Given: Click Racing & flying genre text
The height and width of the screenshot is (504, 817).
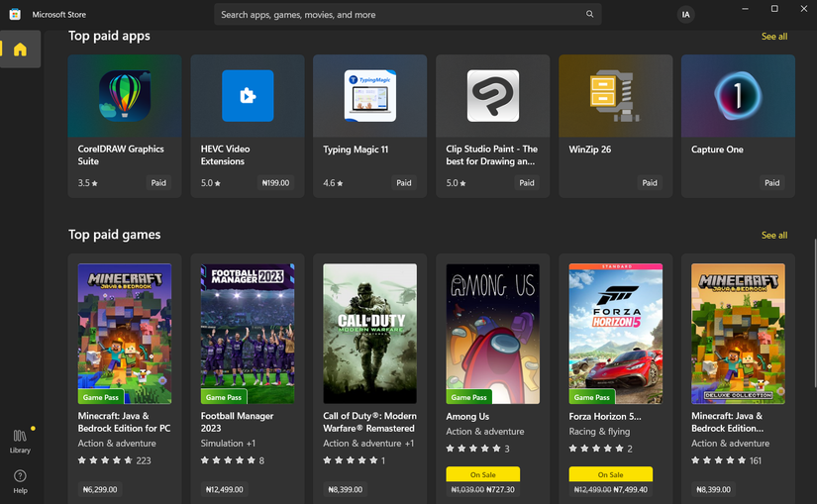Looking at the screenshot, I should (599, 432).
